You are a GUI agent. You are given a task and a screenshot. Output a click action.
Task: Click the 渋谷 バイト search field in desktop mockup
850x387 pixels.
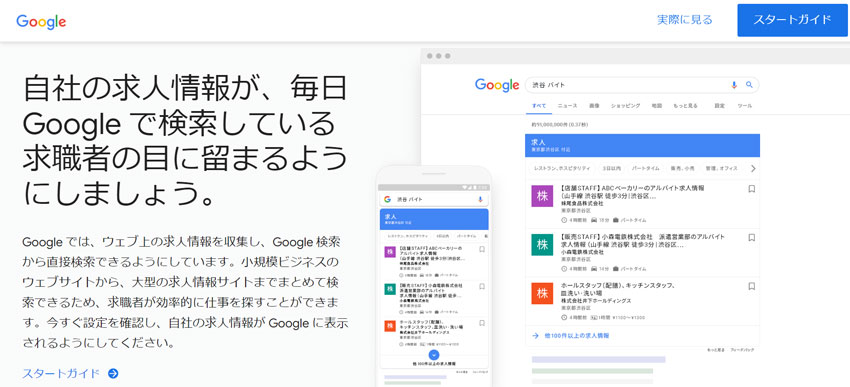point(642,85)
